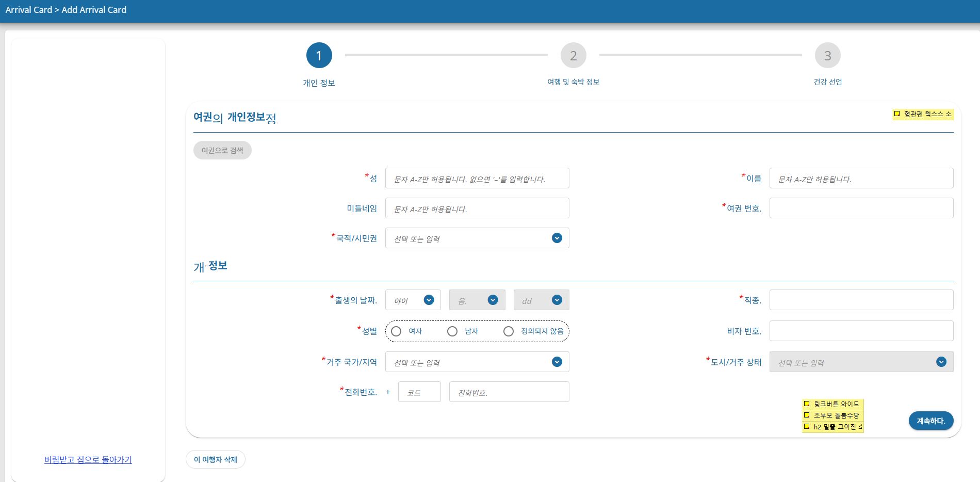Focus the 여권 번호 input field
This screenshot has width=980, height=482.
[x=861, y=208]
